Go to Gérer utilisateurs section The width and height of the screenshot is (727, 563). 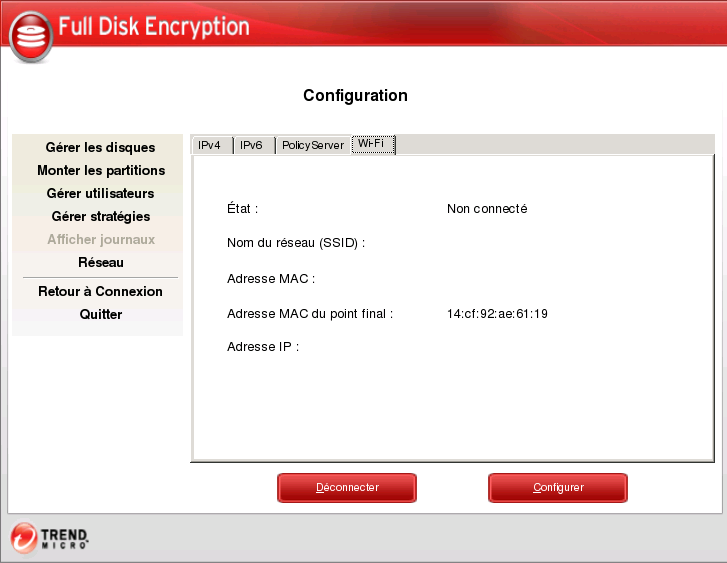pos(100,194)
